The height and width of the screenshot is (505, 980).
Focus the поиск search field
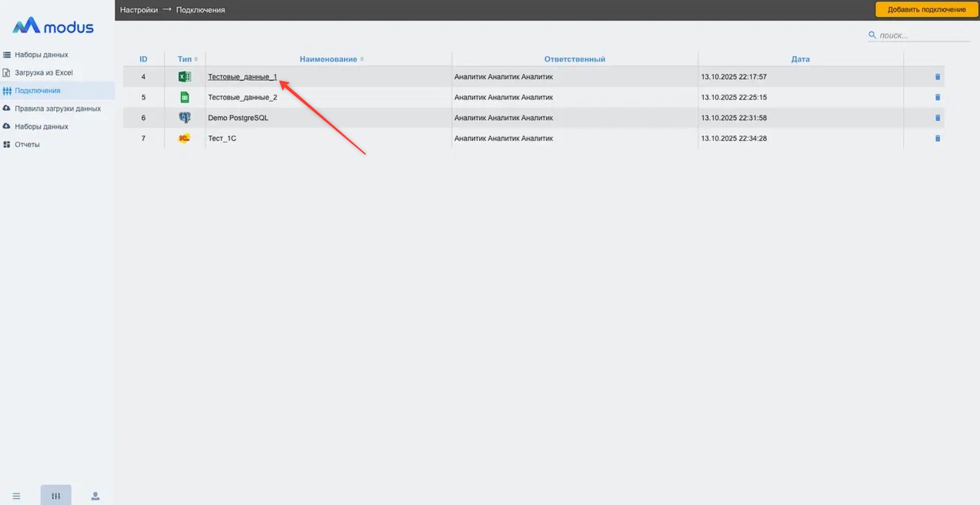[x=923, y=35]
